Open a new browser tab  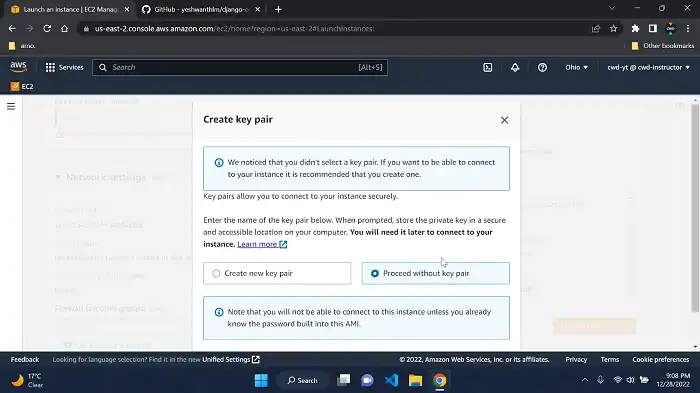point(278,9)
